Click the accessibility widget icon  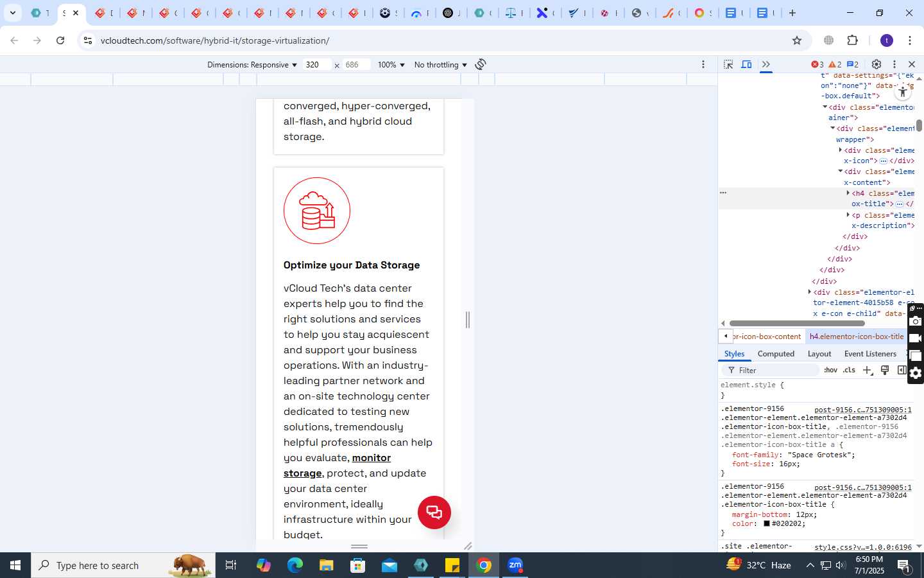tap(903, 92)
